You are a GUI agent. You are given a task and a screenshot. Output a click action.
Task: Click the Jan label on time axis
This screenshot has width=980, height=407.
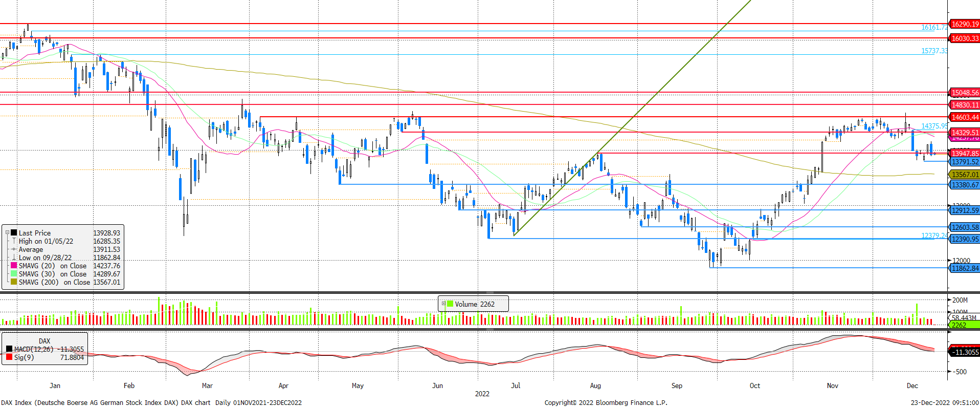point(55,385)
